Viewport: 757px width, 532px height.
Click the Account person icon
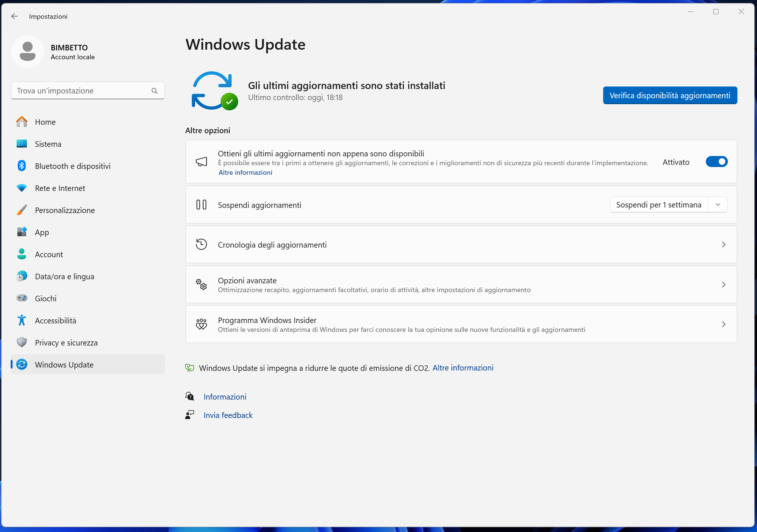(x=22, y=254)
